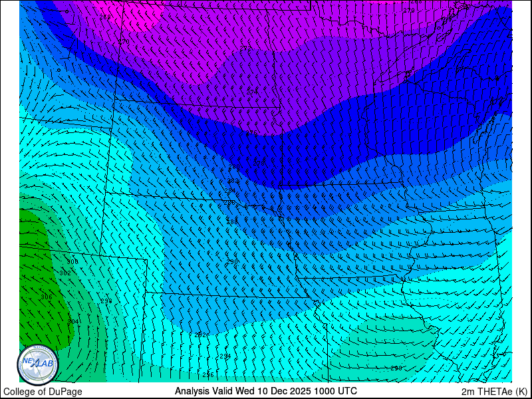532x399 pixels.
Task: Click the 278 contour label
Action: coord(259,164)
